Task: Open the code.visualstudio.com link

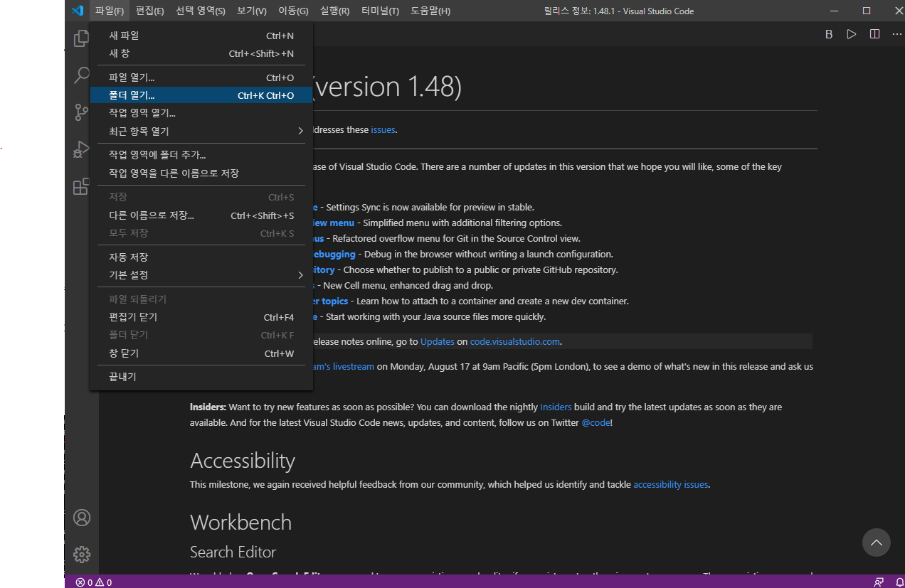Action: click(x=515, y=342)
